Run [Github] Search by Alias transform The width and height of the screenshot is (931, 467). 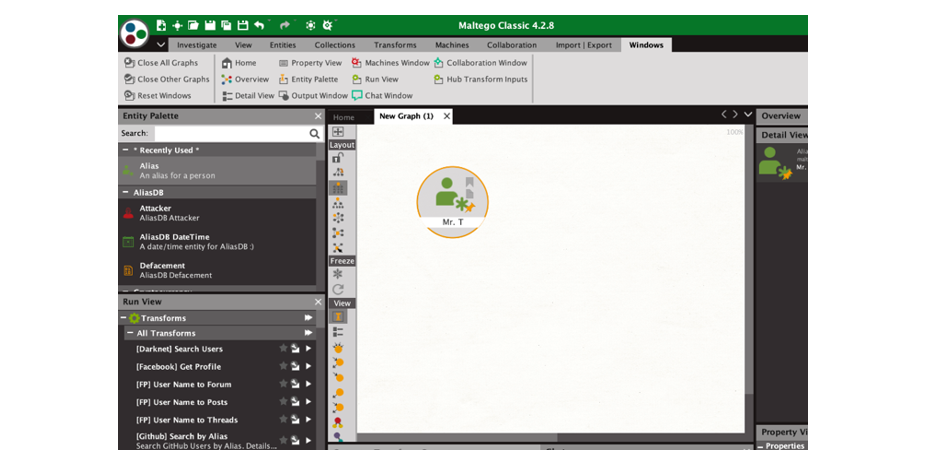(x=308, y=440)
